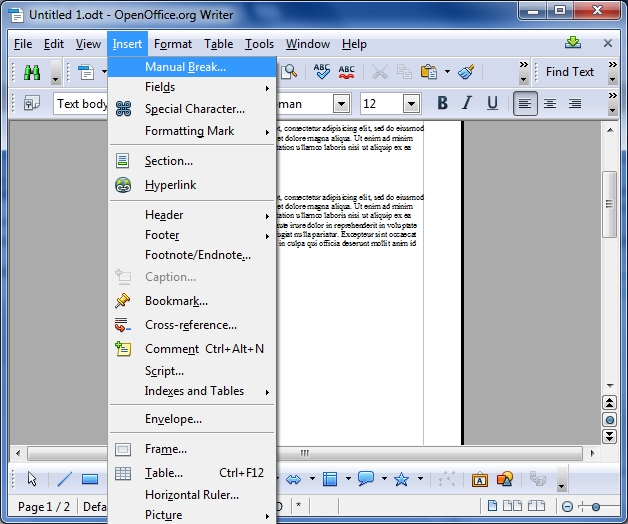
Task: Click the Cut scissors icon
Action: point(379,72)
